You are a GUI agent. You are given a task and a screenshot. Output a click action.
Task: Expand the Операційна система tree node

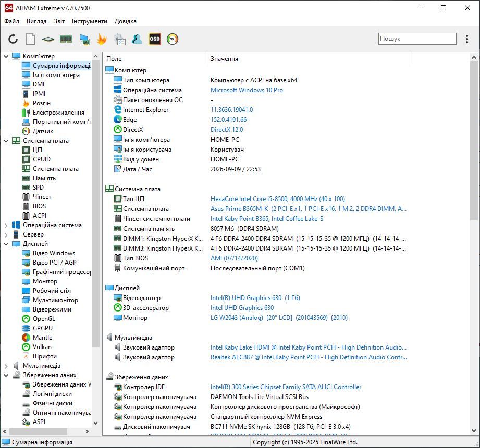tap(6, 225)
